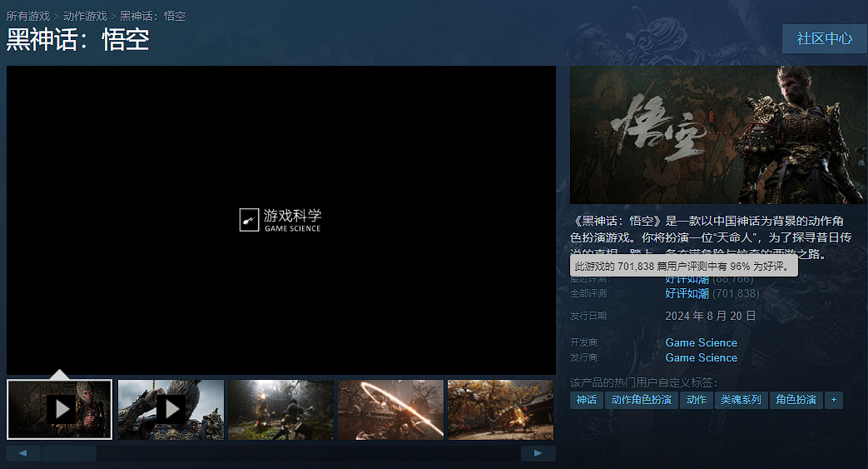Image resolution: width=868 pixels, height=469 pixels.
Task: Click the 开发商 label
Action: tap(584, 342)
